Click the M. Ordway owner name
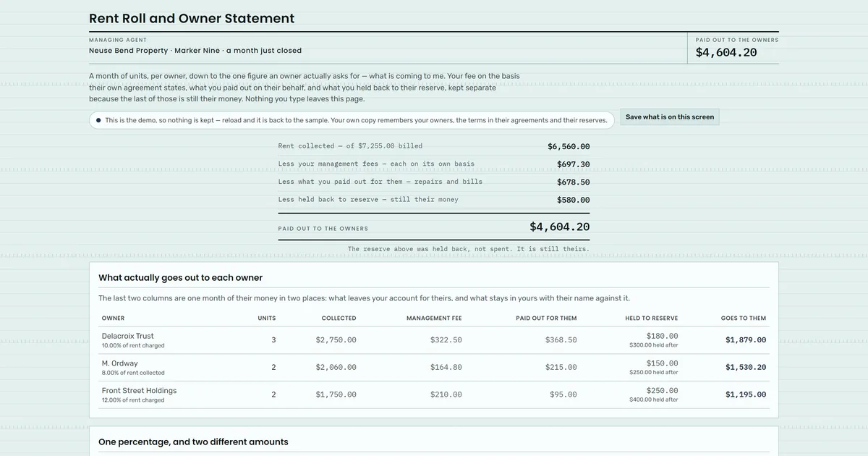Screen dimensions: 868x456 pos(120,363)
